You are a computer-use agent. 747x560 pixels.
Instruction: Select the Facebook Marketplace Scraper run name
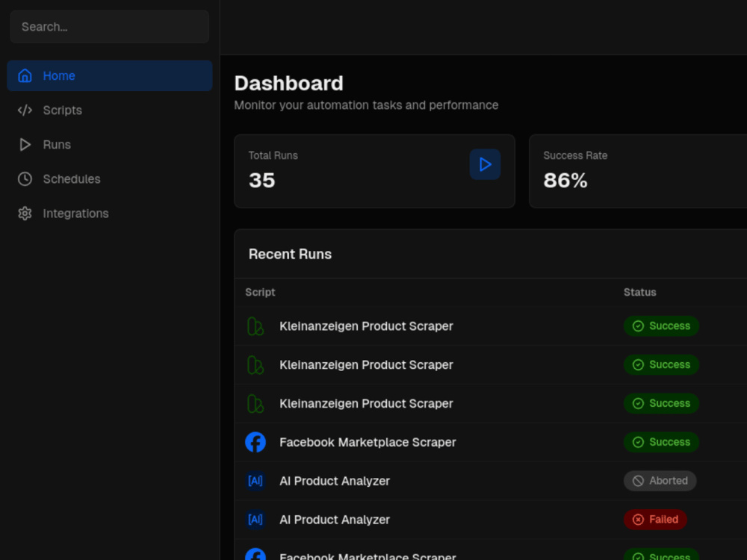point(368,442)
